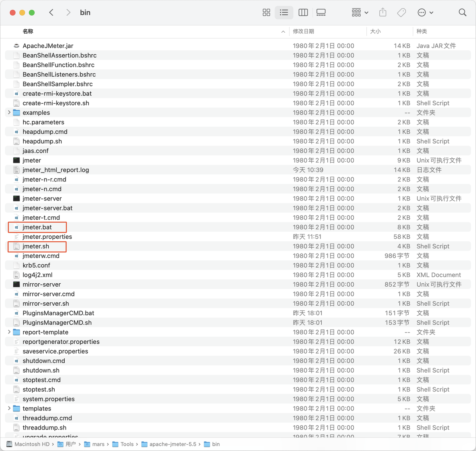Viewport: 476px width, 451px height.
Task: Select stoptest.sh file name
Action: click(x=39, y=390)
